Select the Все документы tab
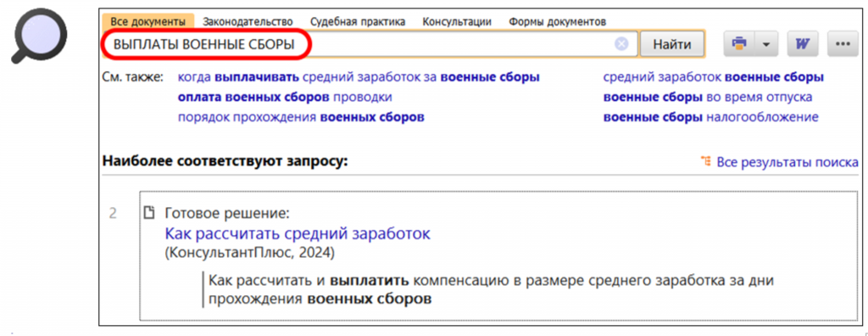The width and height of the screenshot is (868, 336). pos(147,21)
